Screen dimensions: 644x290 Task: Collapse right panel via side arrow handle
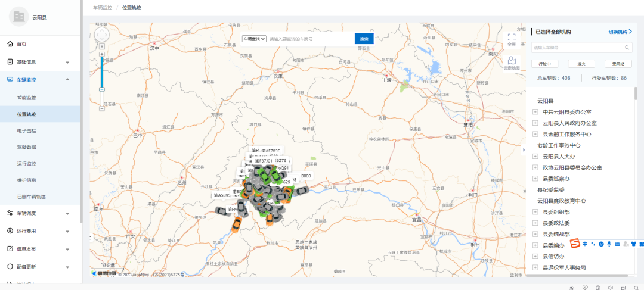pos(524,150)
